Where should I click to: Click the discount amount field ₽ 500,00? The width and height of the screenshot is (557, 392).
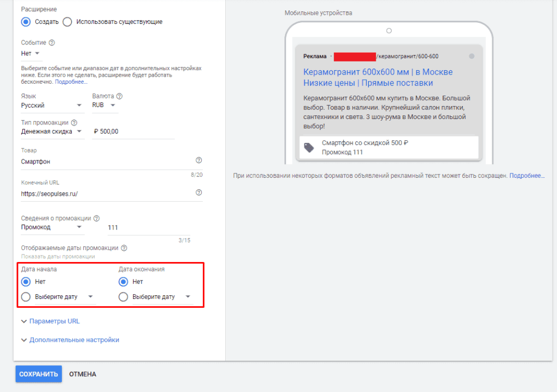click(x=133, y=132)
